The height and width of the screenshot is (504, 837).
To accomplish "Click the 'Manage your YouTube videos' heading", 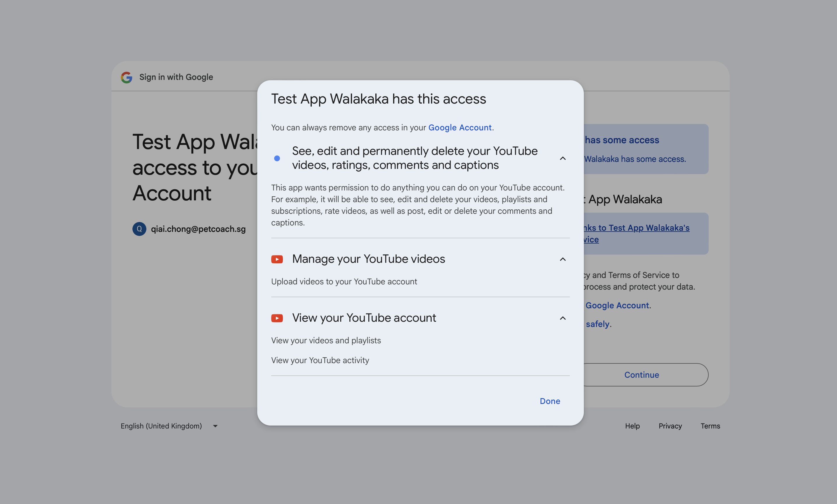I will point(368,259).
